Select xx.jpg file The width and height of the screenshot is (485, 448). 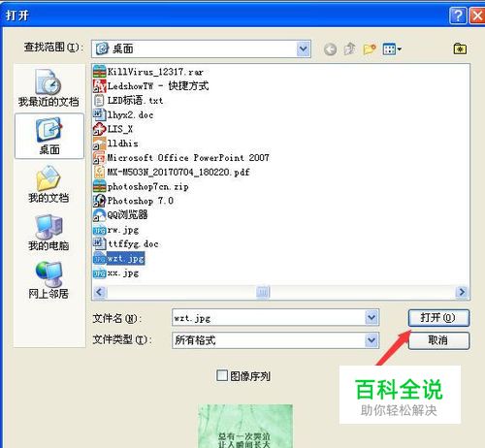pos(115,273)
